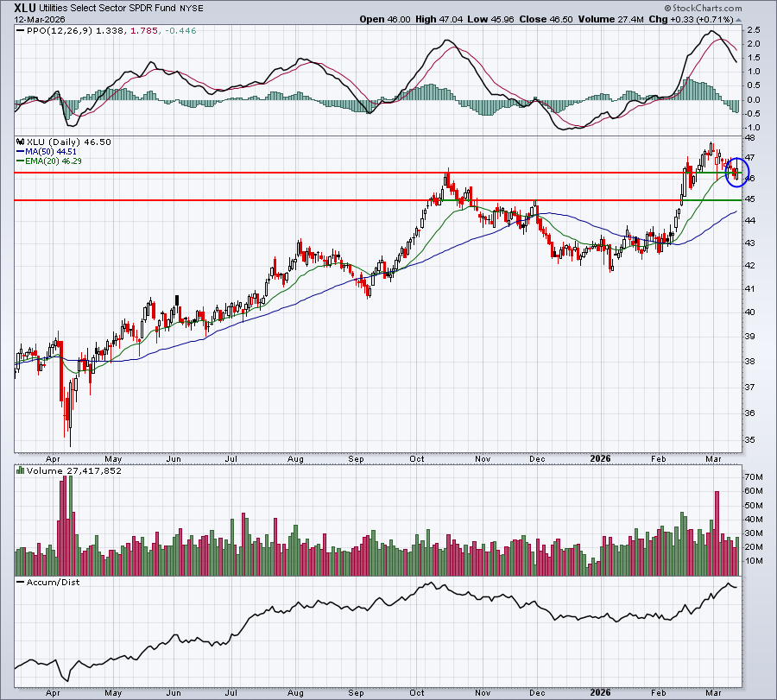The height and width of the screenshot is (700, 777).
Task: Click the blue line marker beside MA(50) 44.51
Action: [21, 152]
